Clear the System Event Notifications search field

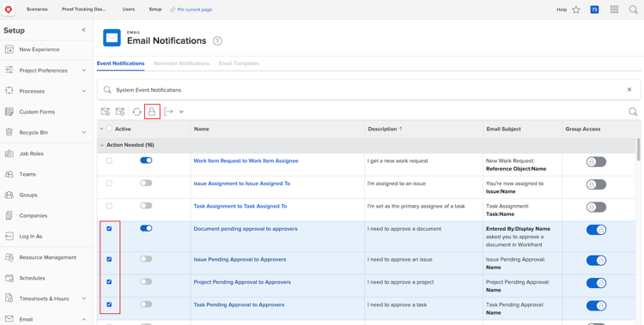tap(629, 89)
